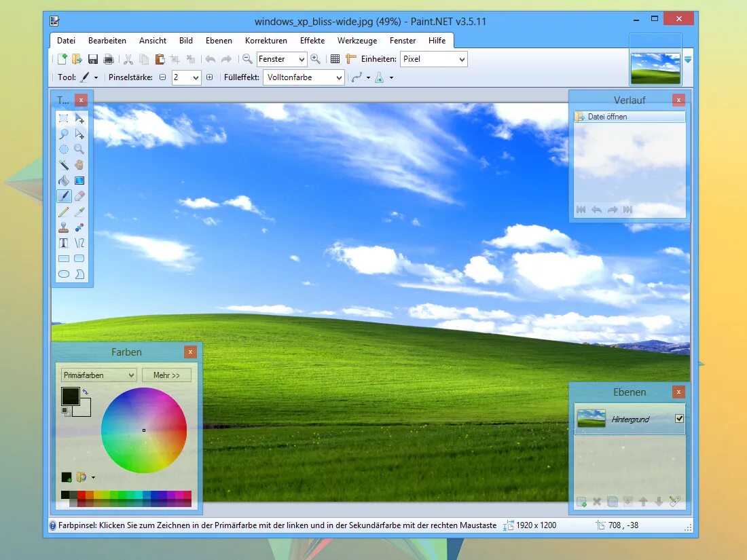This screenshot has height=560, width=747.
Task: Select the Rectangle Select tool
Action: click(63, 118)
